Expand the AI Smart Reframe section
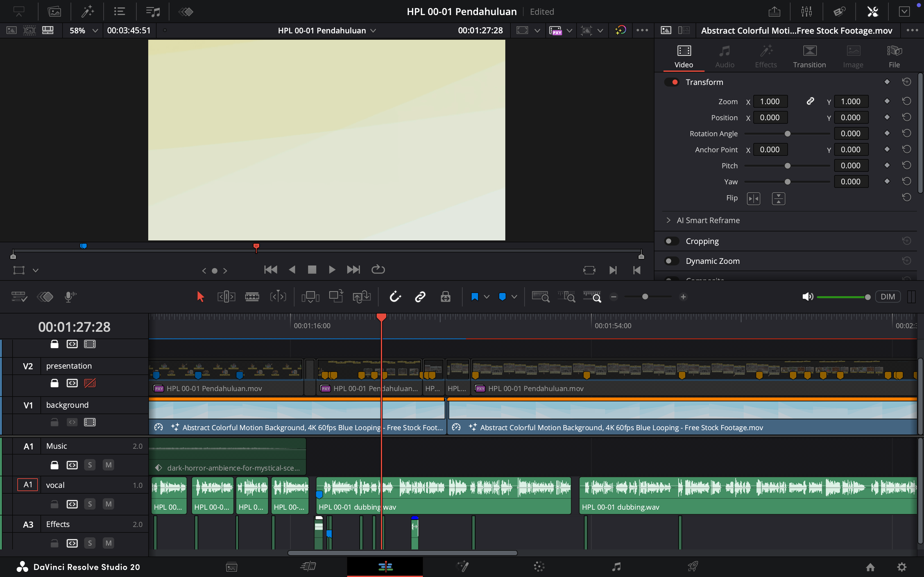The image size is (924, 577). coord(669,220)
